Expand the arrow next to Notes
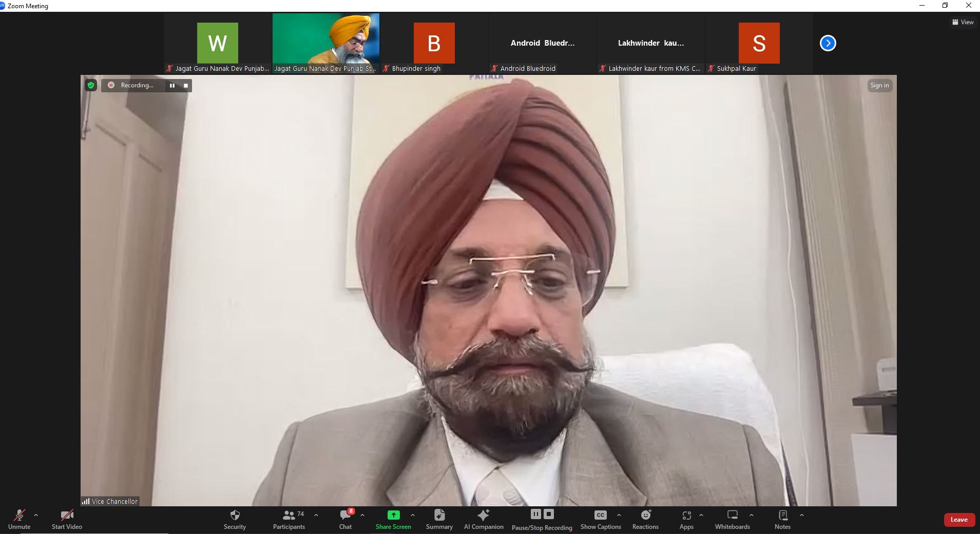 (802, 515)
